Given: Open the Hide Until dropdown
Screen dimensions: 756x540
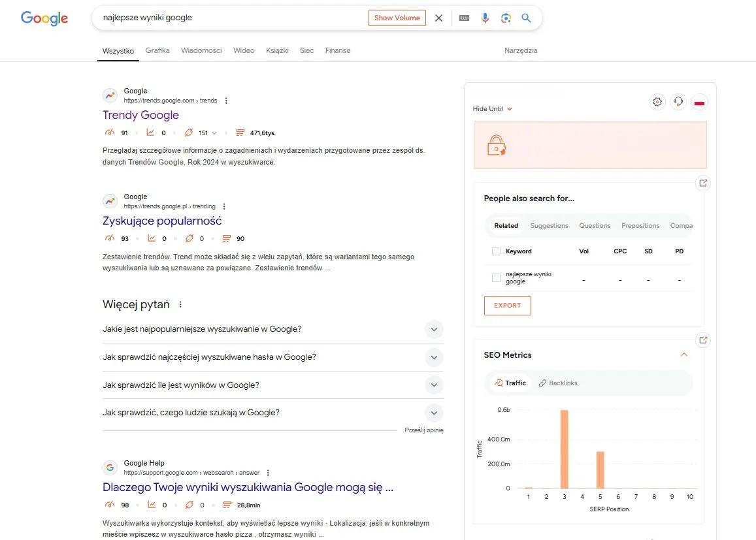Looking at the screenshot, I should (492, 109).
